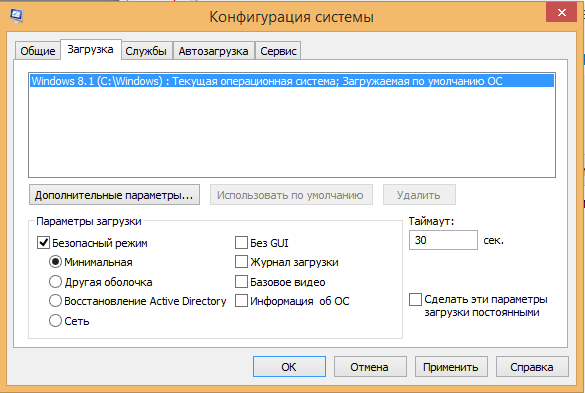Open the Службы tab
The height and width of the screenshot is (393, 585).
click(x=146, y=51)
